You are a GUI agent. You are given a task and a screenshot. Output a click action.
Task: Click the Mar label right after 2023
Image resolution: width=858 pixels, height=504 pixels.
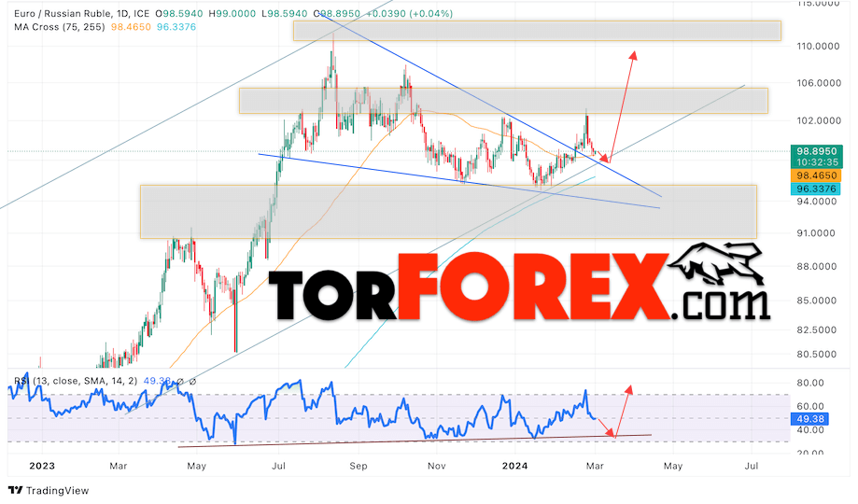coord(119,467)
